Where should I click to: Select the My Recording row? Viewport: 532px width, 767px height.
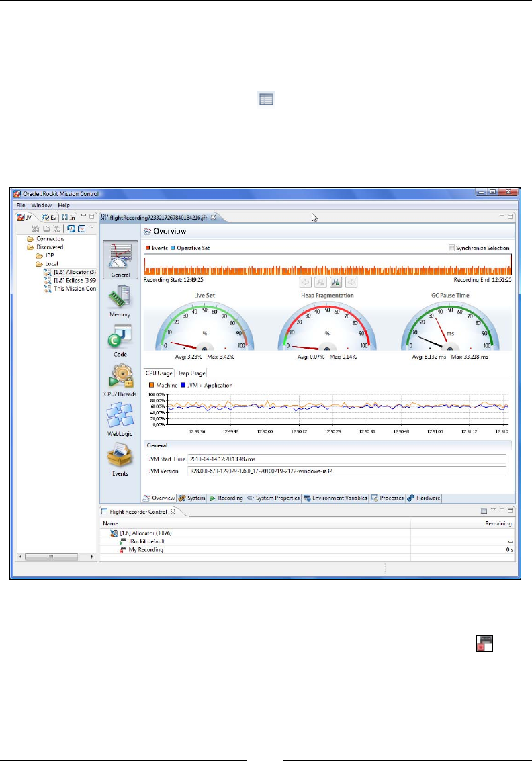point(307,550)
